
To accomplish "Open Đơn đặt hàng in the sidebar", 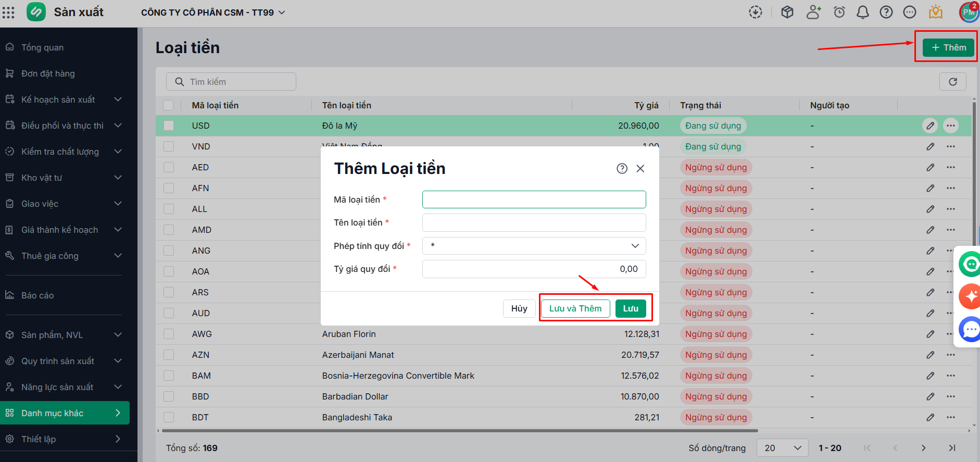I will point(65,73).
